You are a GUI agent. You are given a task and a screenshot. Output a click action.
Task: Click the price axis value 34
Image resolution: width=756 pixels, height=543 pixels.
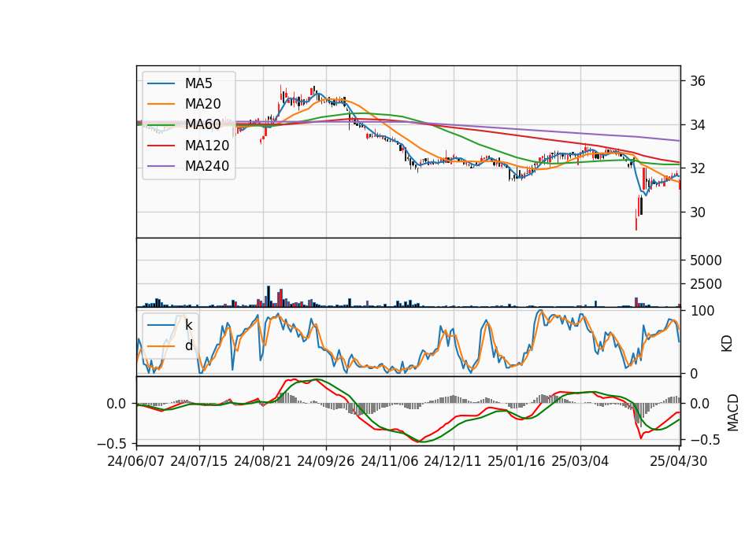[698, 125]
